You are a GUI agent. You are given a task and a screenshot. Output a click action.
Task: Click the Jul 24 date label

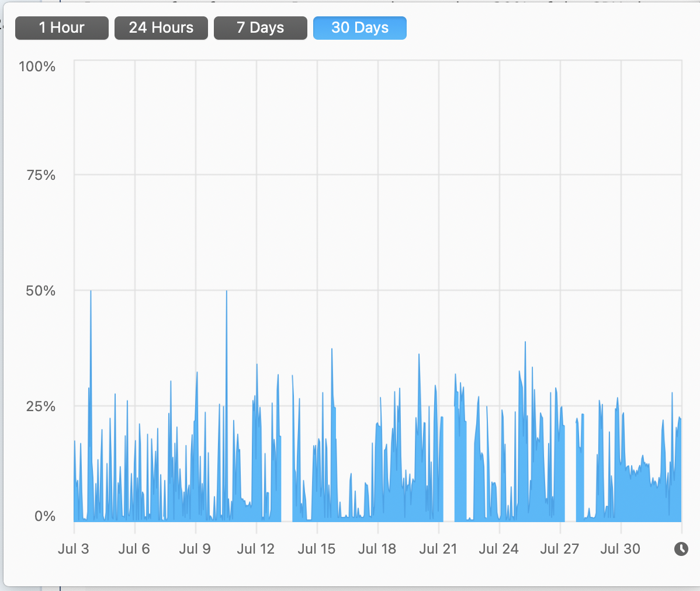pyautogui.click(x=498, y=548)
